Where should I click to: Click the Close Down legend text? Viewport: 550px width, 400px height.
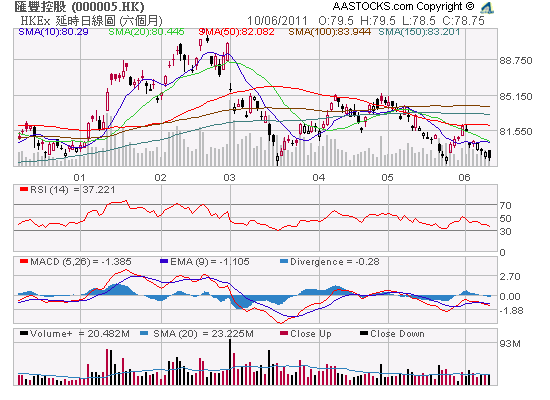pos(397,334)
